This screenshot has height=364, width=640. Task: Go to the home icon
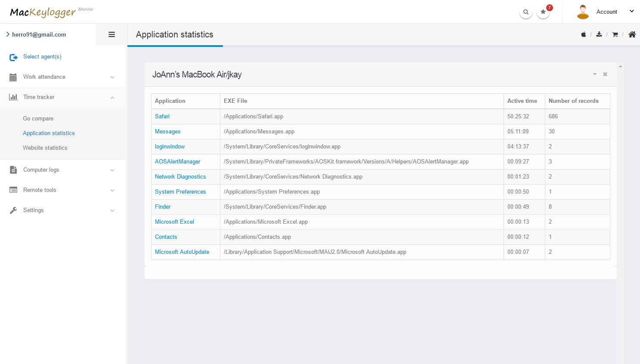click(x=632, y=34)
